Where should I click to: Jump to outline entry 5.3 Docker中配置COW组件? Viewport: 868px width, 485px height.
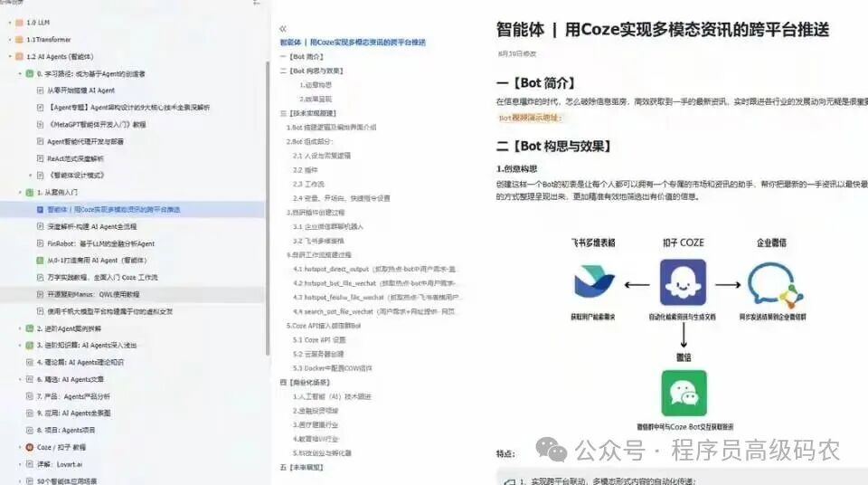(x=333, y=368)
